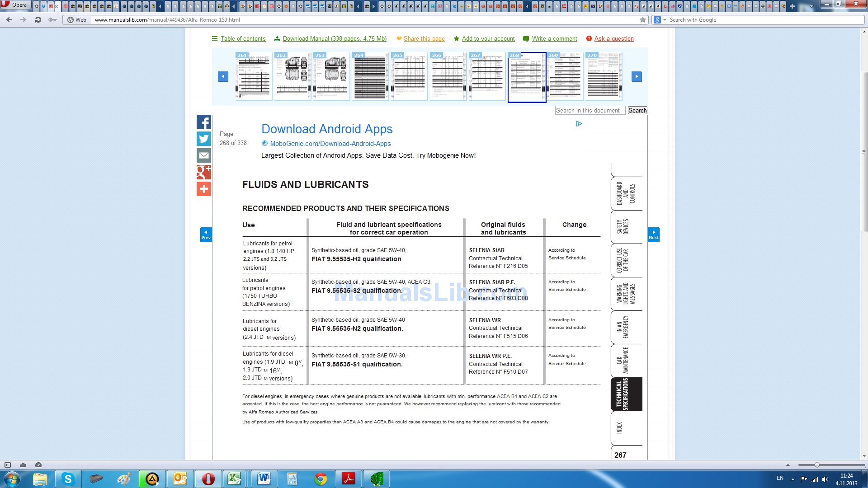Viewport: 868px width, 488px height.
Task: Open Google Chrome from the taskbar
Action: (x=321, y=479)
